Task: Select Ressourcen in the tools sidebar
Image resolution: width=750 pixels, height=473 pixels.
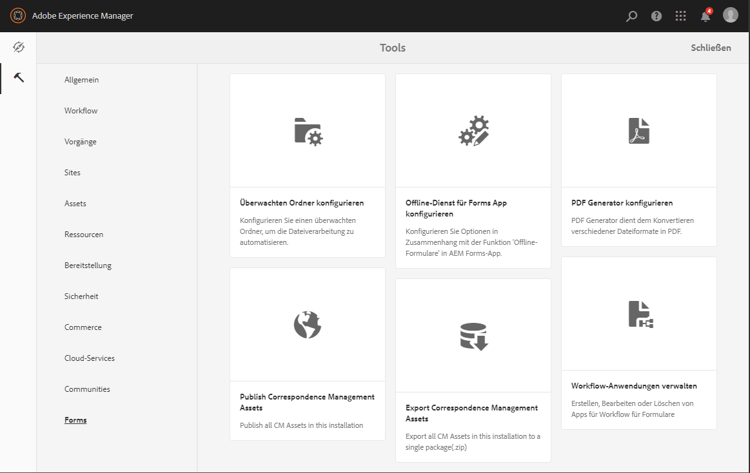Action: [84, 234]
